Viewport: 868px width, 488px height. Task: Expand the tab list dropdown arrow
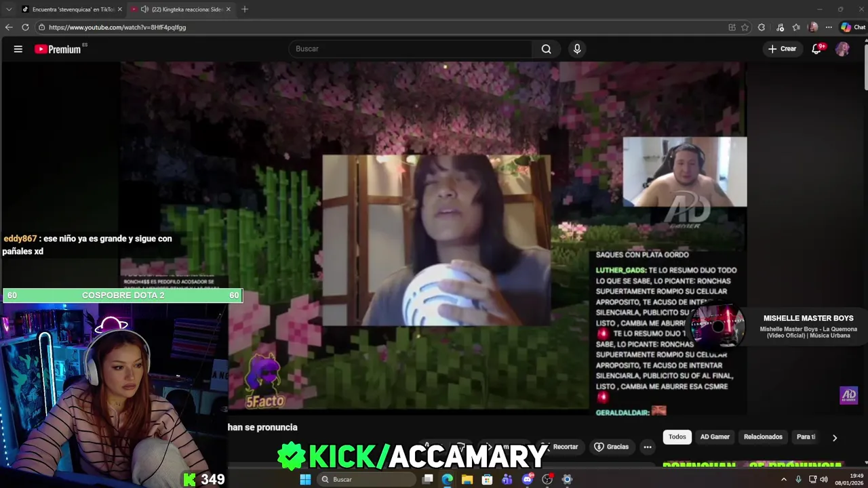(9, 9)
